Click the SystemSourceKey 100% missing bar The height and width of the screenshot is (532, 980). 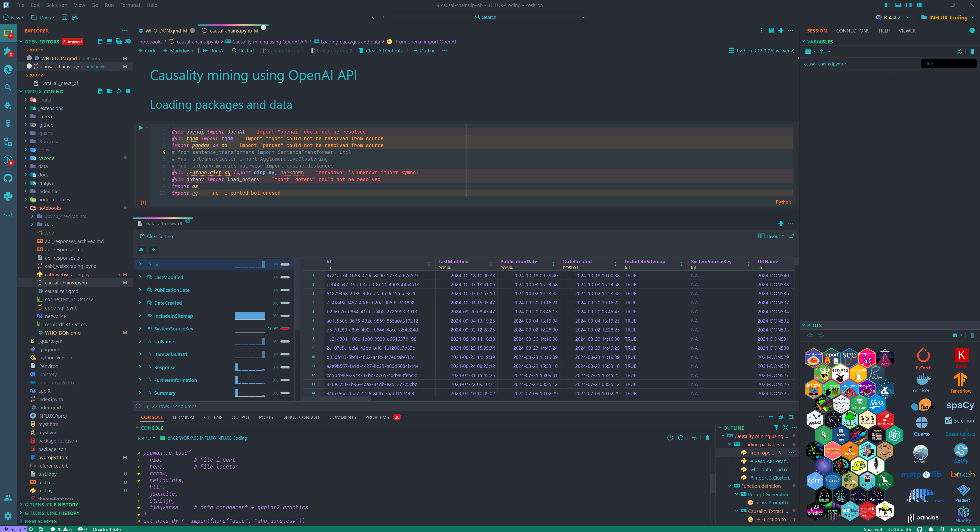(285, 329)
